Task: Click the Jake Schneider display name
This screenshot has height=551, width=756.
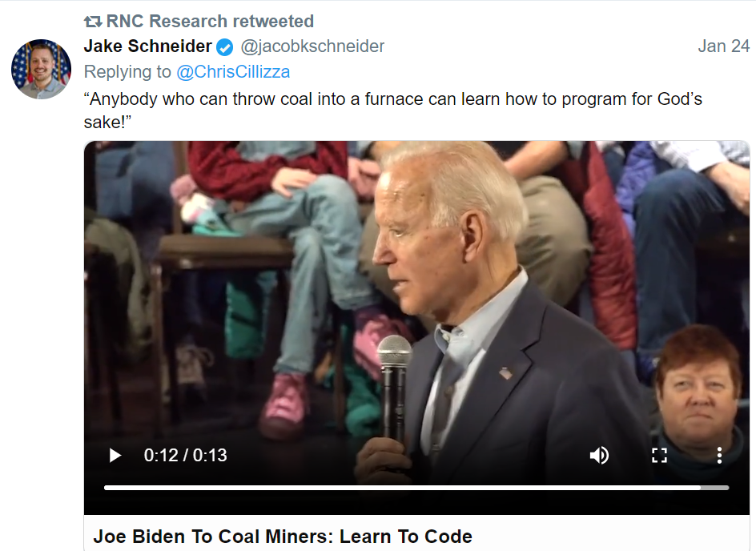Action: tap(147, 46)
